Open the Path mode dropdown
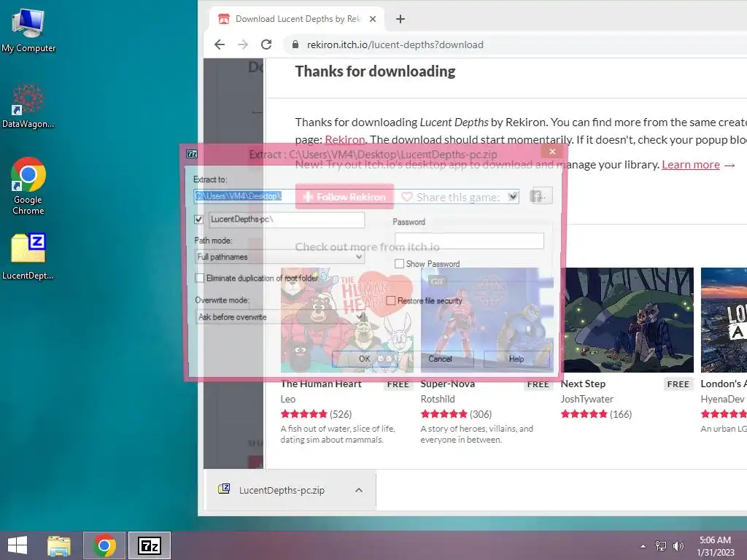This screenshot has height=560, width=747. tap(279, 257)
